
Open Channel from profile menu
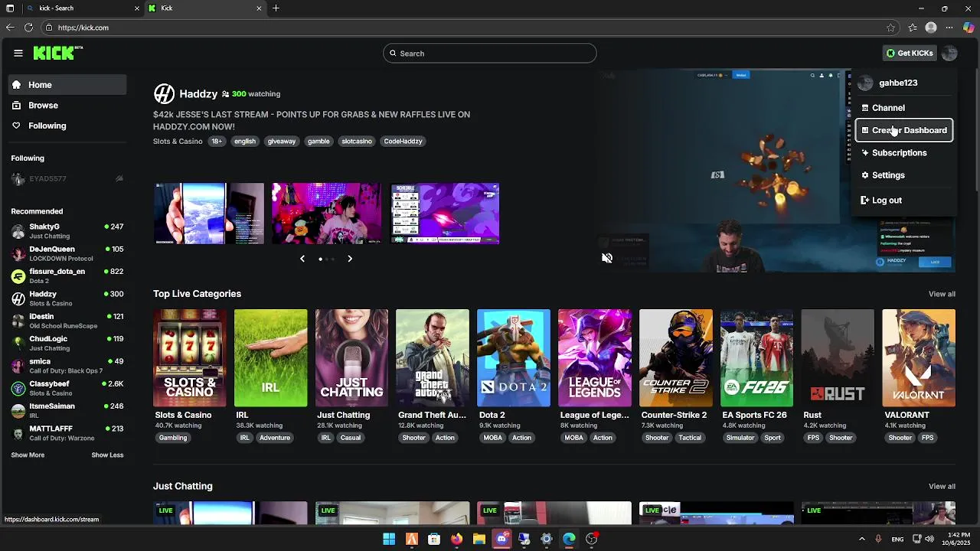pyautogui.click(x=903, y=108)
